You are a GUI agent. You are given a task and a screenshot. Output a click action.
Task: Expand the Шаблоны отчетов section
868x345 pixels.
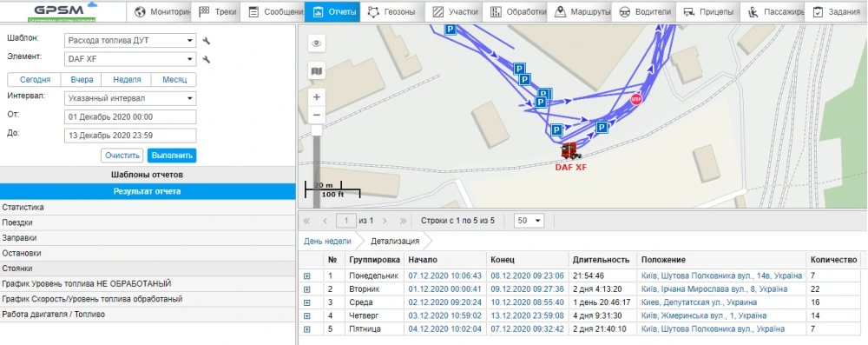pyautogui.click(x=148, y=175)
